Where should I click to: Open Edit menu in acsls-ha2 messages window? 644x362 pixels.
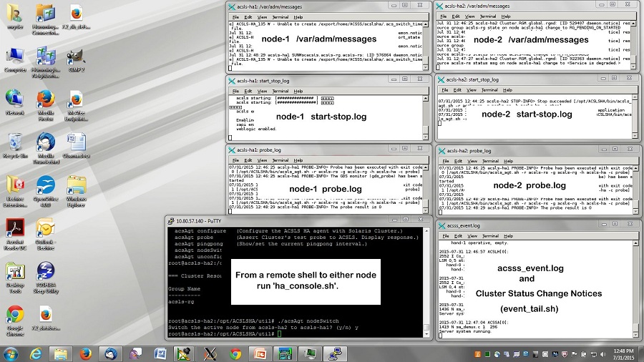(456, 16)
